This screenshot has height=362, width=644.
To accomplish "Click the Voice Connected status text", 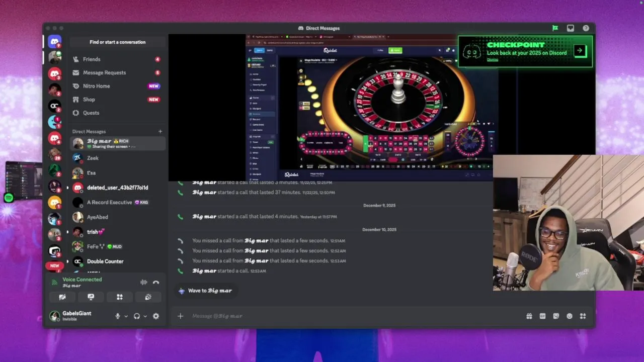I will (82, 280).
